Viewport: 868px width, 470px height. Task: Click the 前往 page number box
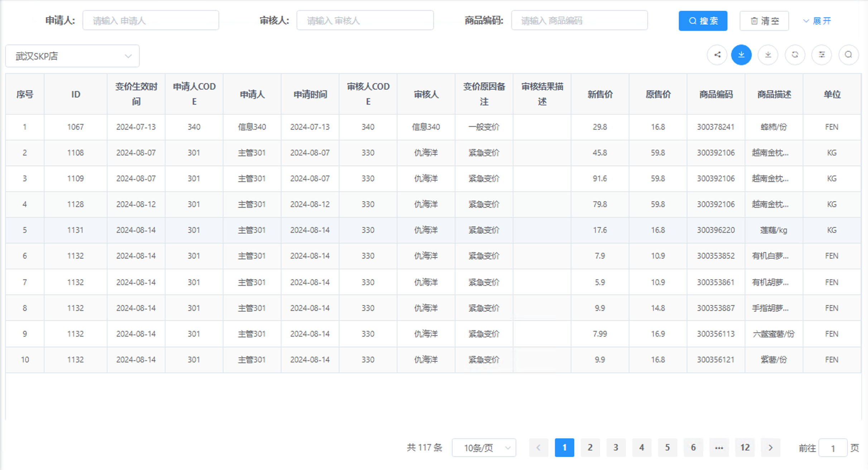point(833,448)
